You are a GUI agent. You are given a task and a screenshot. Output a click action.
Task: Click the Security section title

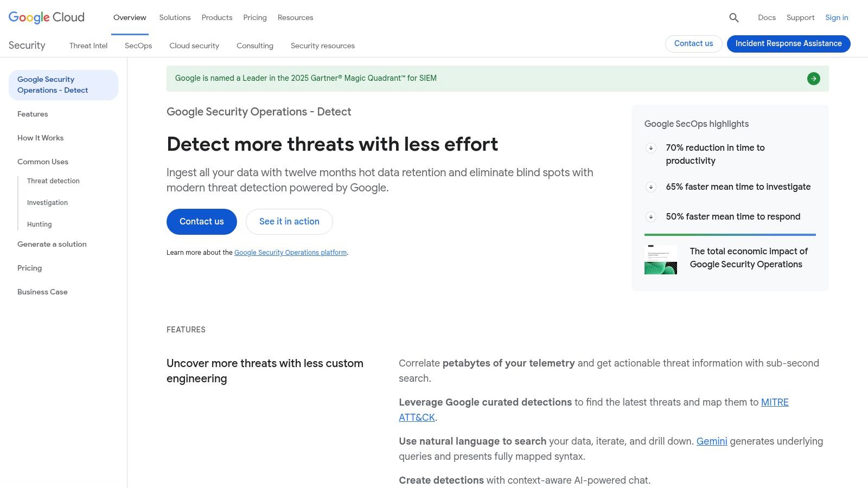[x=27, y=46]
